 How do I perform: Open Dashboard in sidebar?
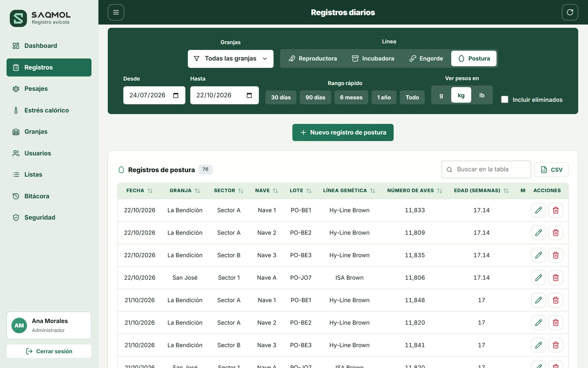point(49,46)
